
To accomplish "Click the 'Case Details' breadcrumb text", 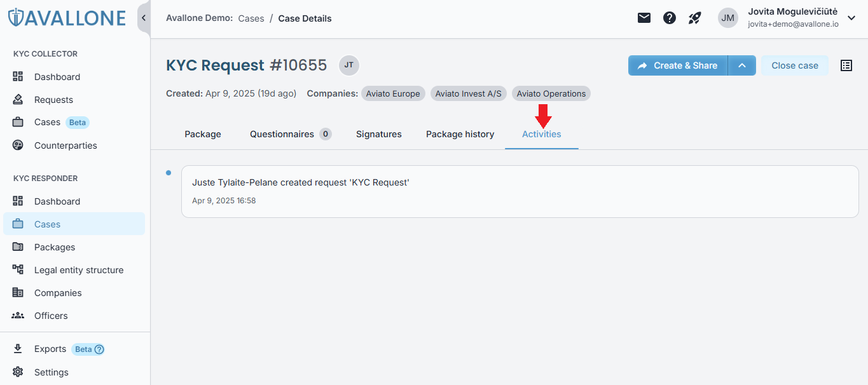I will pyautogui.click(x=305, y=18).
